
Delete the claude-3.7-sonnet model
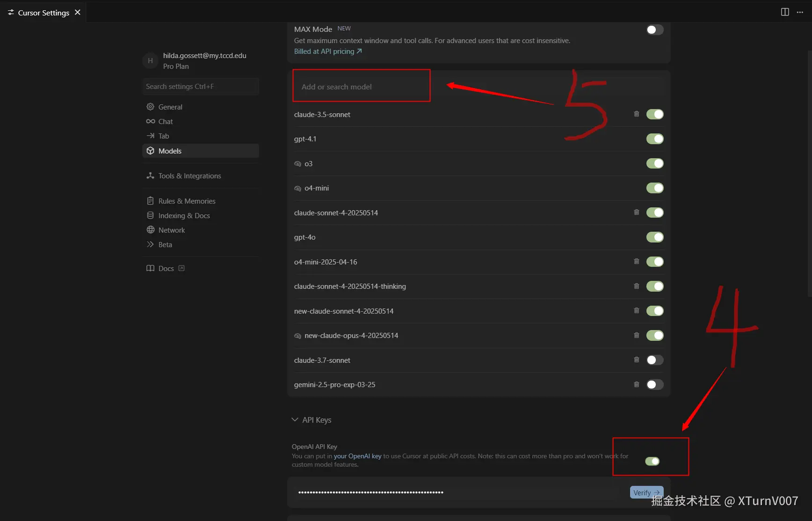click(636, 360)
